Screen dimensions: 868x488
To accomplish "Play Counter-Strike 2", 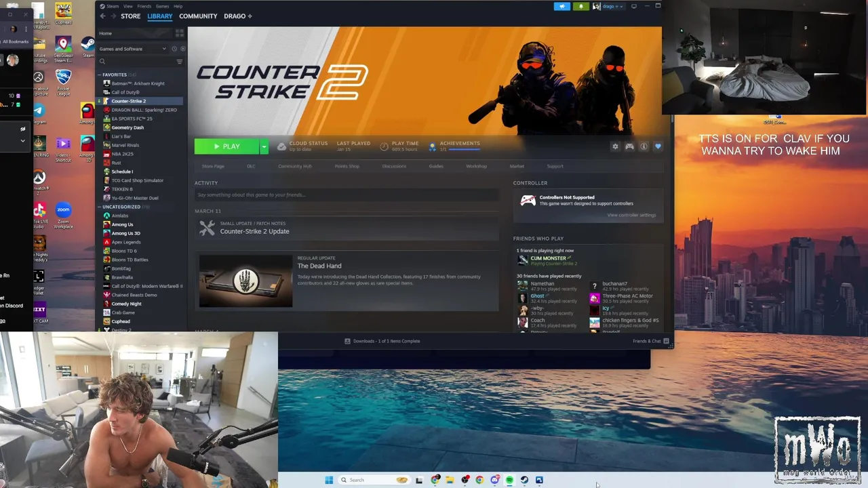I will tap(227, 146).
